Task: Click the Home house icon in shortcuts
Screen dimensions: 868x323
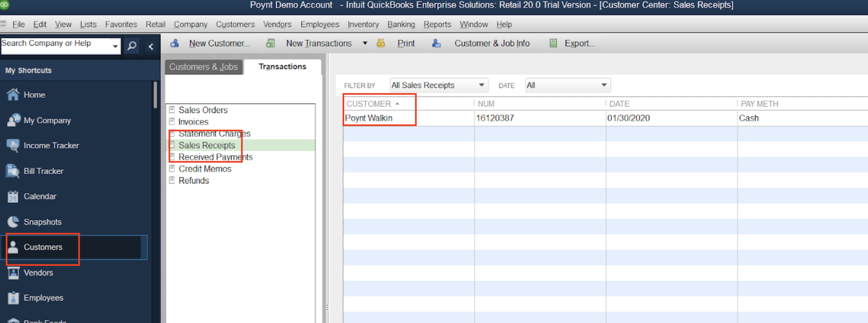Action: [13, 94]
